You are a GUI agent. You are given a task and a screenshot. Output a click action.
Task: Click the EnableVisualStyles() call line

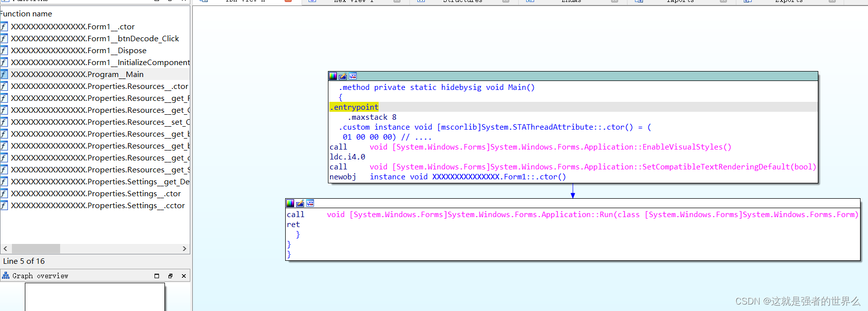pos(531,147)
